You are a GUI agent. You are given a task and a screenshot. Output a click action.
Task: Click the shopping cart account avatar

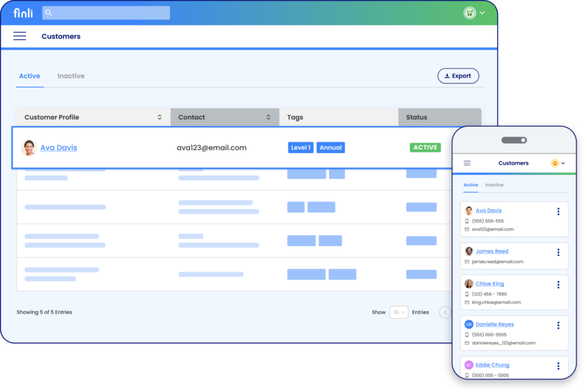[471, 12]
